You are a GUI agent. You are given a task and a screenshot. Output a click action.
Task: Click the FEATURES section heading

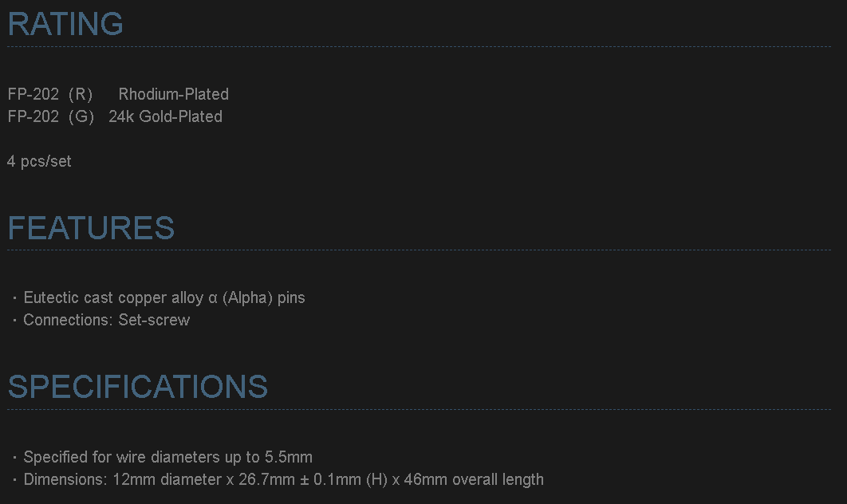91,228
